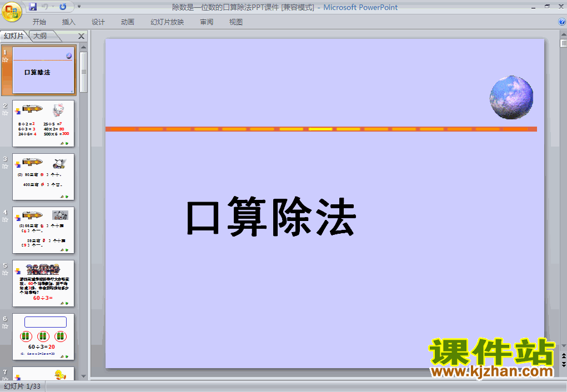Switch to the 设计 ribbon tab
Screen dimensions: 567x392
coord(98,22)
